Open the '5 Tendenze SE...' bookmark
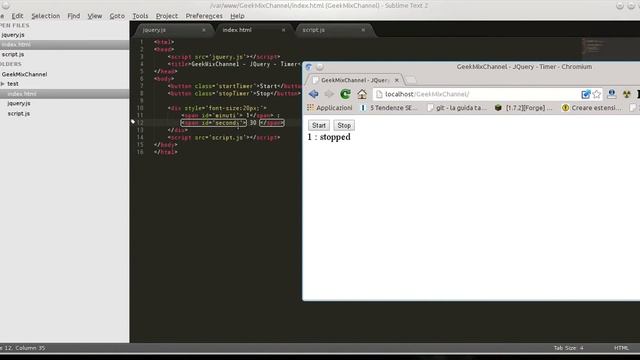 (x=389, y=108)
